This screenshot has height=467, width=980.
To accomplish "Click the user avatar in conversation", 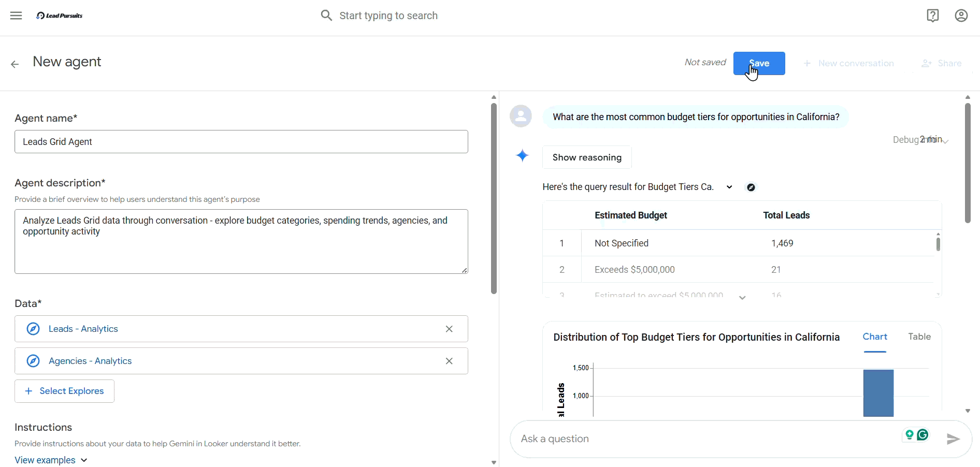I will [x=521, y=116].
